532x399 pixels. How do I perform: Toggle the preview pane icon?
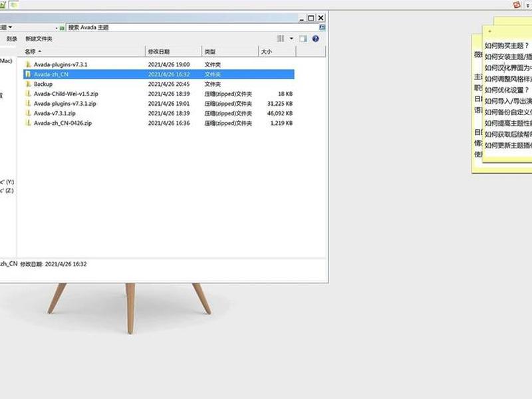pos(303,39)
